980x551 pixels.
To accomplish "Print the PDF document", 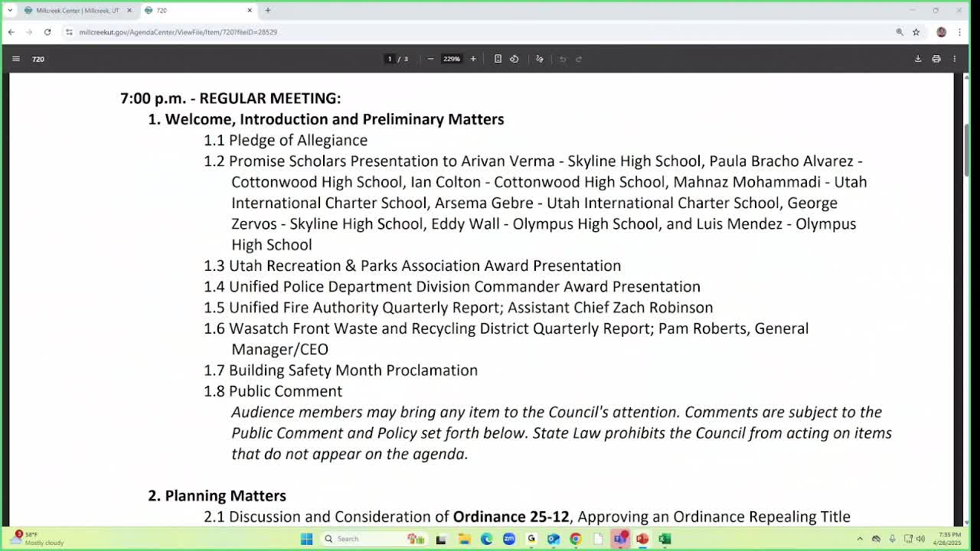I will (x=936, y=59).
